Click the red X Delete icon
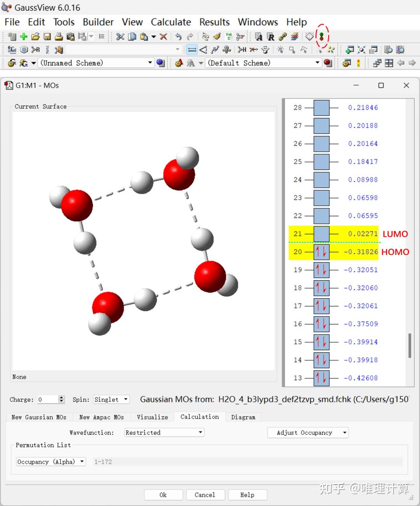Screen dimensions: 420x506 [x=163, y=37]
